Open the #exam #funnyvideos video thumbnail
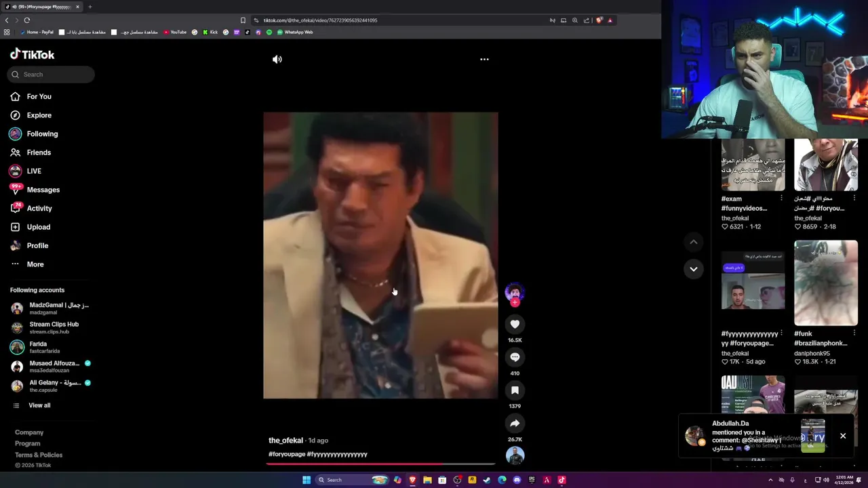Screen dimensions: 868x488 coord(753,165)
